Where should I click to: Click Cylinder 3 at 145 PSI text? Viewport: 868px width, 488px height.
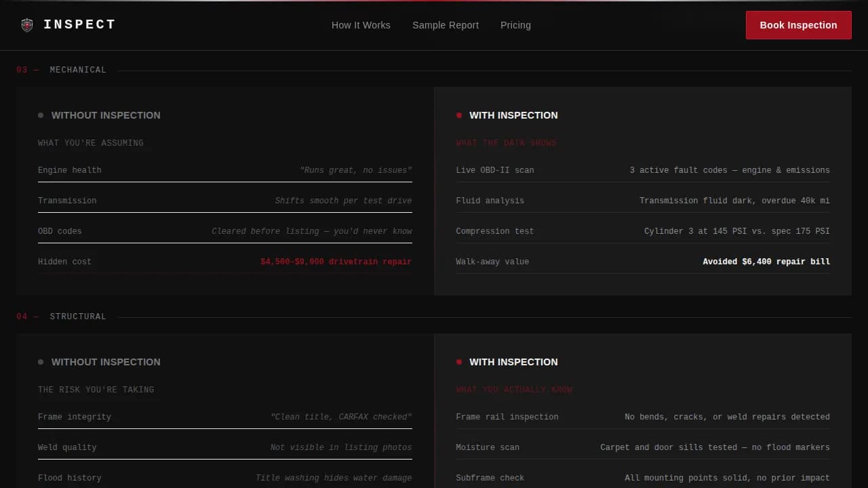pyautogui.click(x=737, y=231)
